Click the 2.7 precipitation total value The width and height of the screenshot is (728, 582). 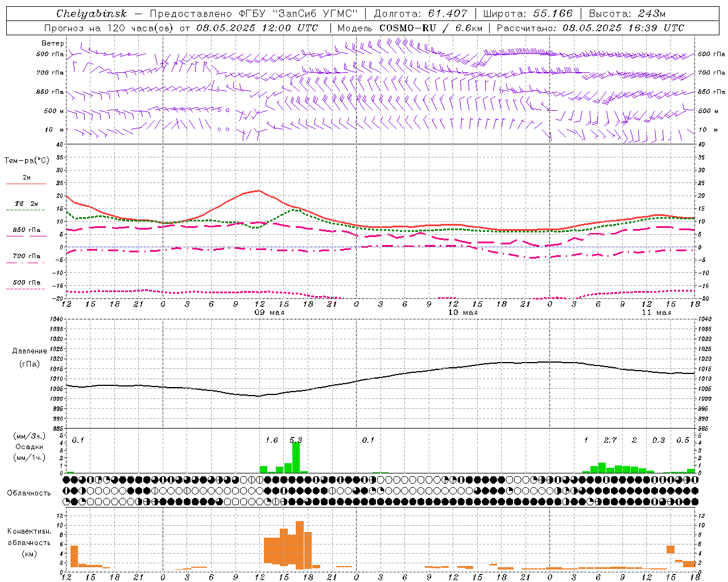(x=610, y=440)
